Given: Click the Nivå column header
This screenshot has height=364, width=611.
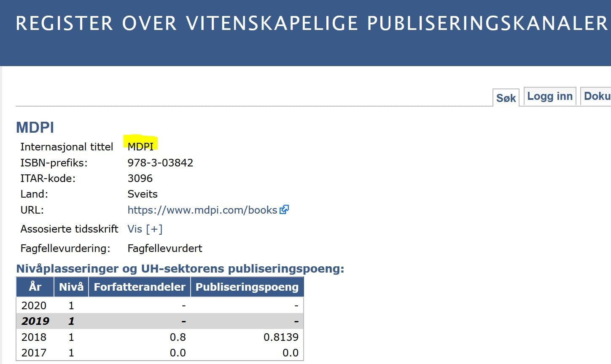Looking at the screenshot, I should pyautogui.click(x=71, y=287).
